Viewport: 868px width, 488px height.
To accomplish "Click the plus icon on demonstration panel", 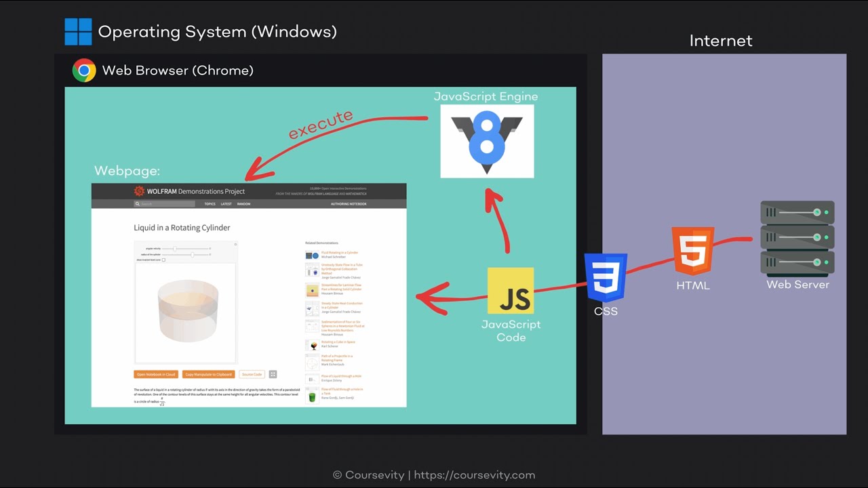I will [235, 244].
